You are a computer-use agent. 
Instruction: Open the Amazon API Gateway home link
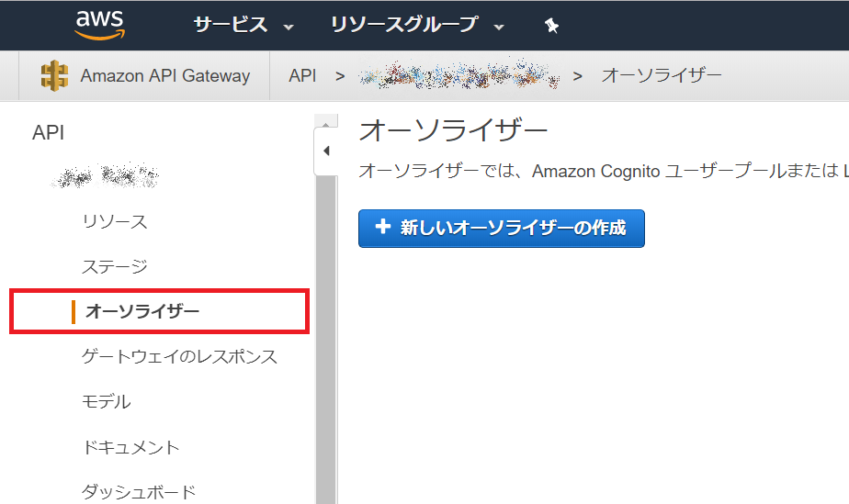pos(165,75)
